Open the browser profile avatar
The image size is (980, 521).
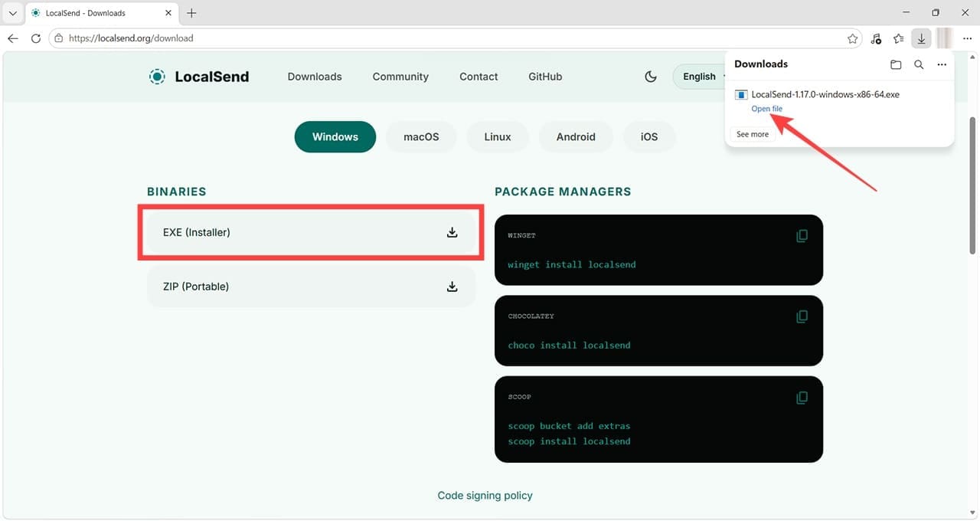coord(945,38)
